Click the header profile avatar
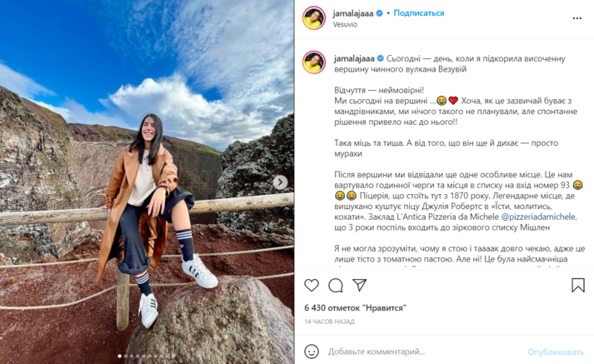This screenshot has height=364, width=594. coord(314,17)
